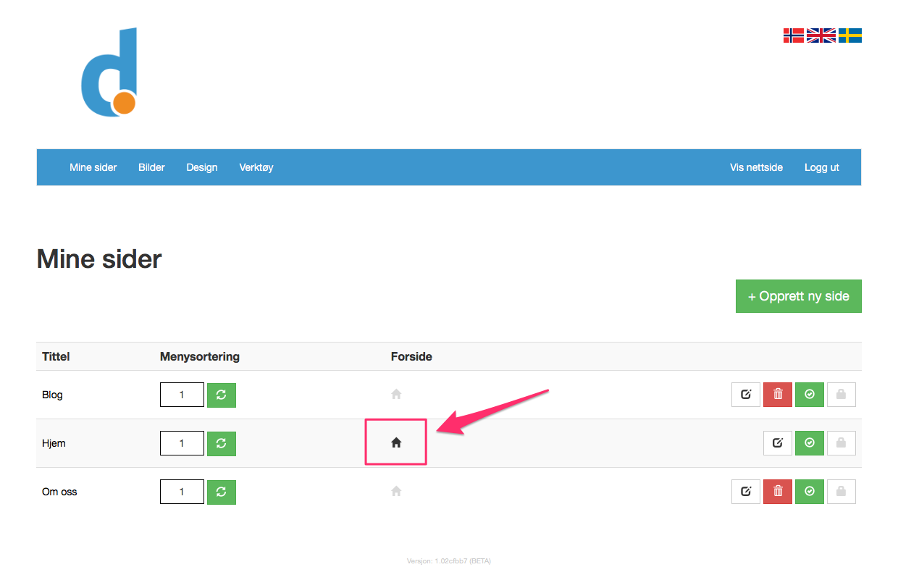Click the trash icon for Om oss
The image size is (898, 588).
tap(778, 492)
